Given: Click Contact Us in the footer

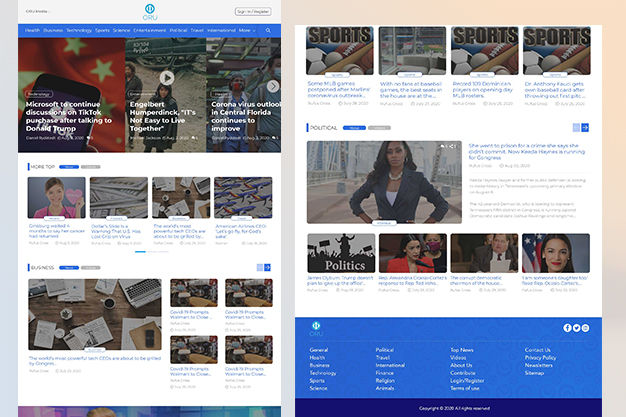Looking at the screenshot, I should coord(537,350).
